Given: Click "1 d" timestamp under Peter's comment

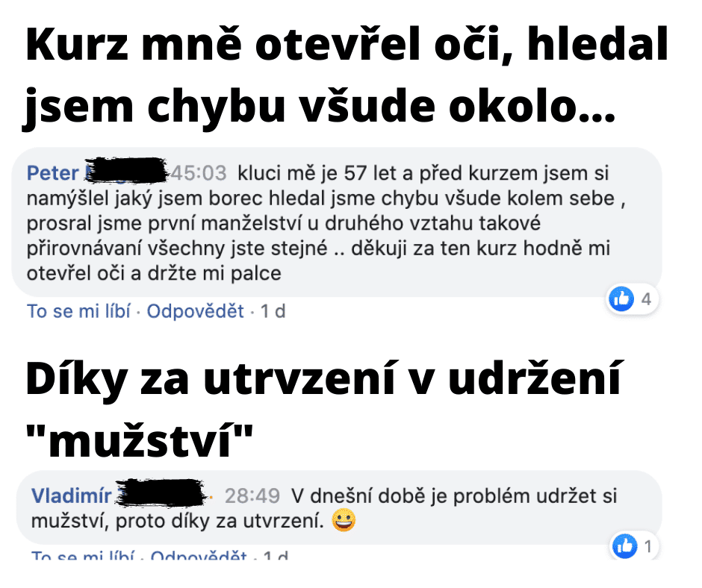Looking at the screenshot, I should (x=273, y=311).
